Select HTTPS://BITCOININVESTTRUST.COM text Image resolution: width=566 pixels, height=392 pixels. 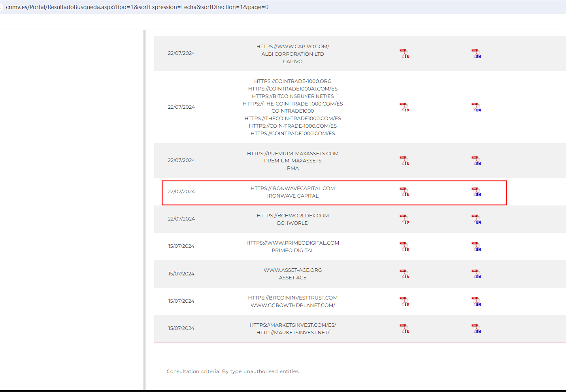click(x=293, y=298)
